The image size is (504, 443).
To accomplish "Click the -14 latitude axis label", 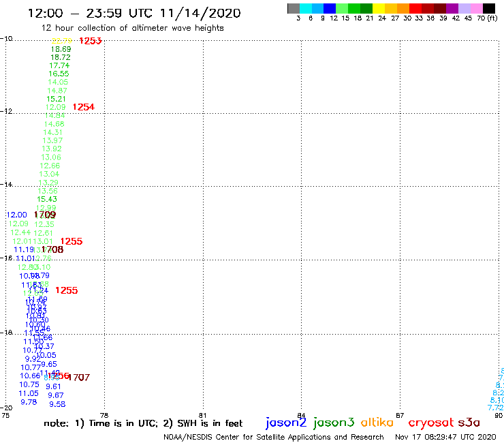I will click(x=6, y=184).
